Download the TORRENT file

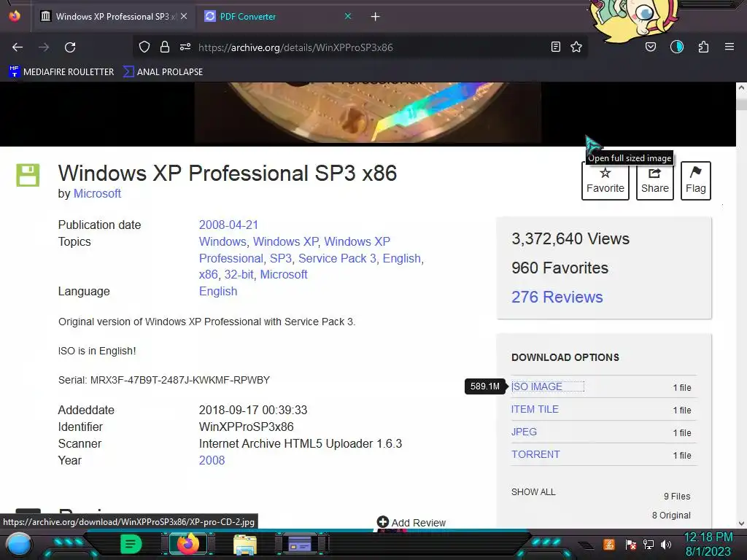click(535, 454)
